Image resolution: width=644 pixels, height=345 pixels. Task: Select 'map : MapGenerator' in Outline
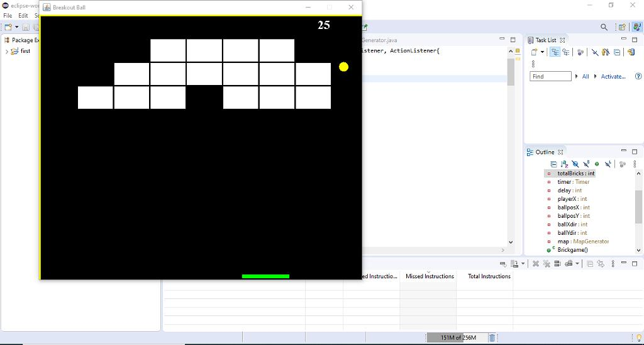(583, 241)
